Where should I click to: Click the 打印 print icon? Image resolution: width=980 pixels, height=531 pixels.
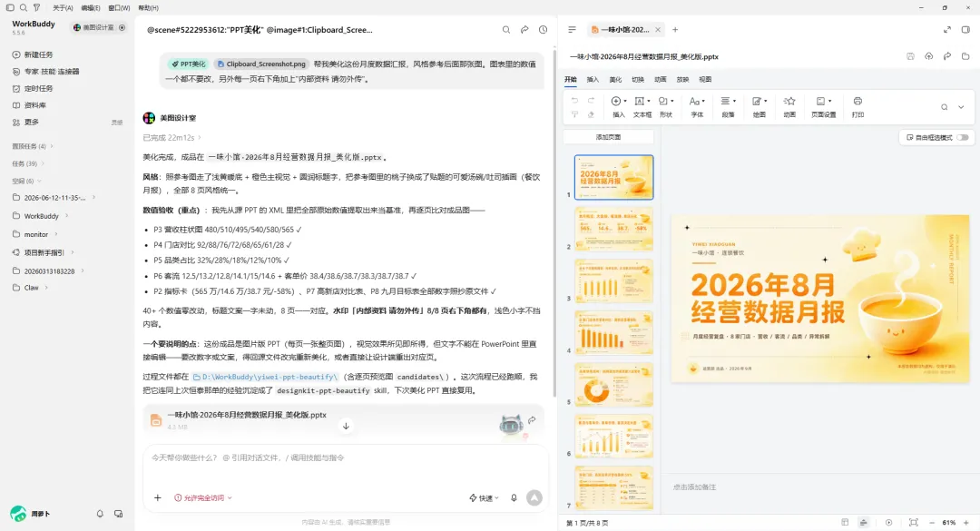(x=857, y=102)
